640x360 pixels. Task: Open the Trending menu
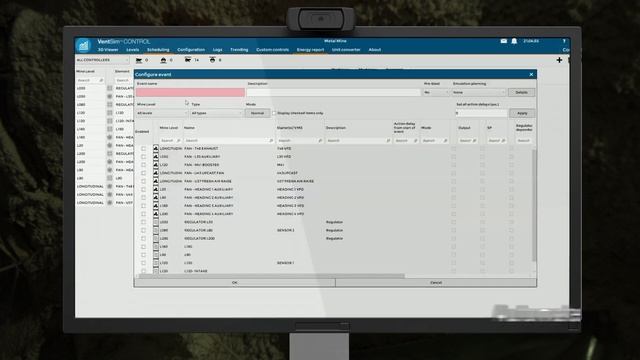tap(239, 50)
